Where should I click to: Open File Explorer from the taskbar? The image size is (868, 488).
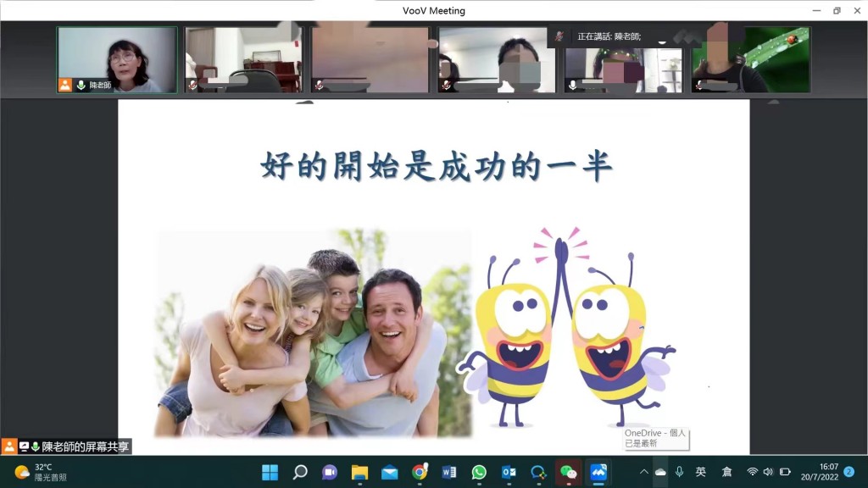click(359, 472)
